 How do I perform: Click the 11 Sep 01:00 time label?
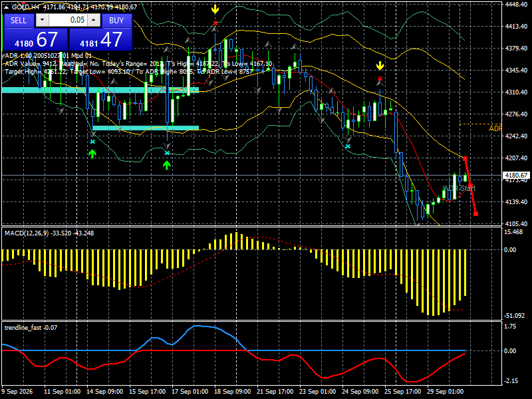(x=62, y=392)
